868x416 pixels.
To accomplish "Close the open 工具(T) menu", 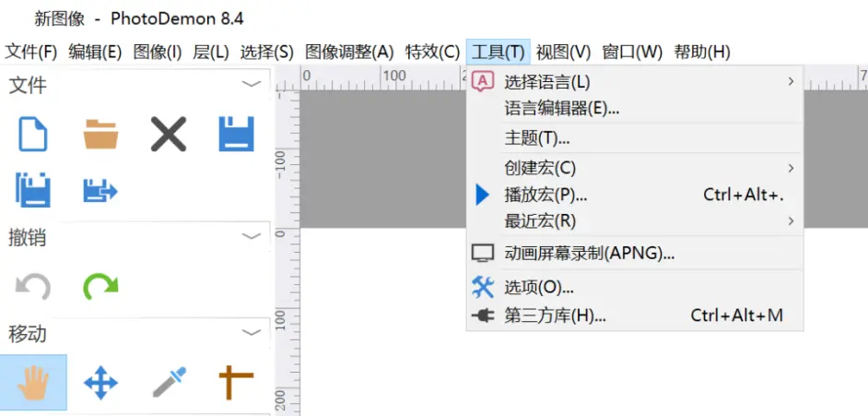I will [x=498, y=52].
